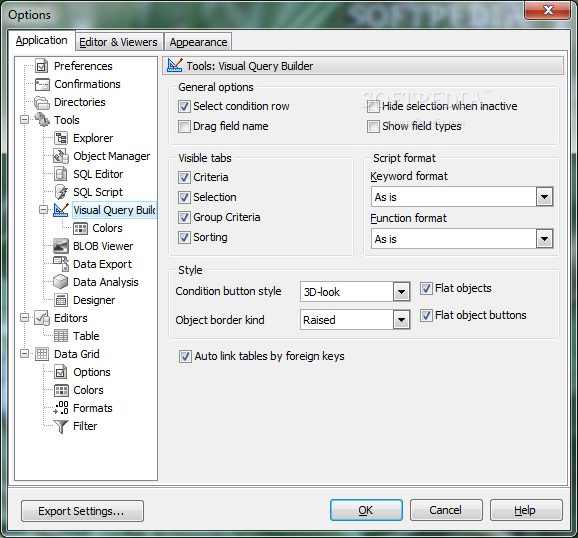Enable Show field types checkbox
Image resolution: width=578 pixels, height=538 pixels.
pyautogui.click(x=373, y=126)
